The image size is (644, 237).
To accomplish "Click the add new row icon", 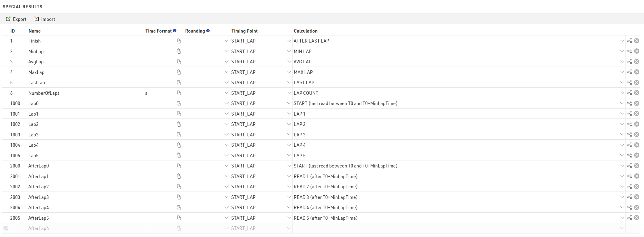I will pos(6,228).
